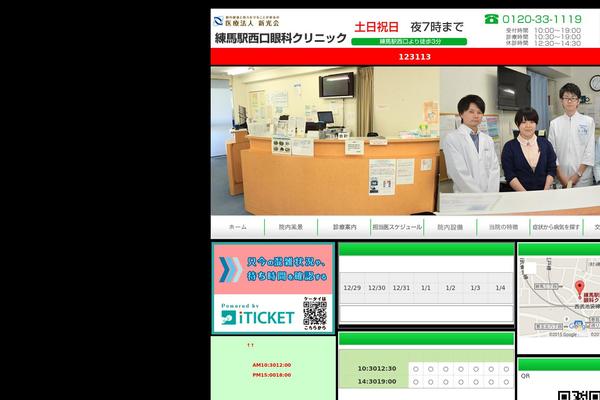The height and width of the screenshot is (400, 600).
Task: Click the 14:3019:00 schedule row label
Action: pos(377,382)
